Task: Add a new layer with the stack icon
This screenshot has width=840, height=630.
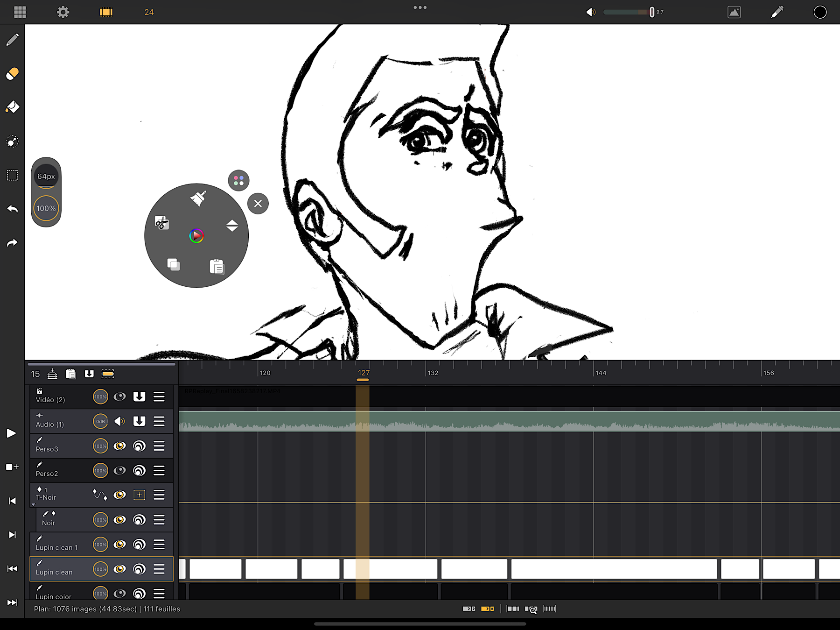Action: (x=52, y=374)
